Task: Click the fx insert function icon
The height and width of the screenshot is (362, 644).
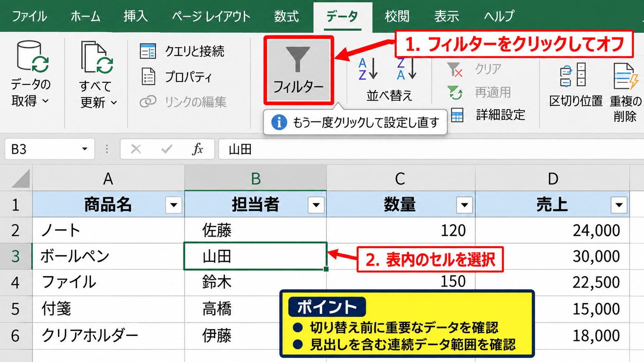Action: coord(198,149)
